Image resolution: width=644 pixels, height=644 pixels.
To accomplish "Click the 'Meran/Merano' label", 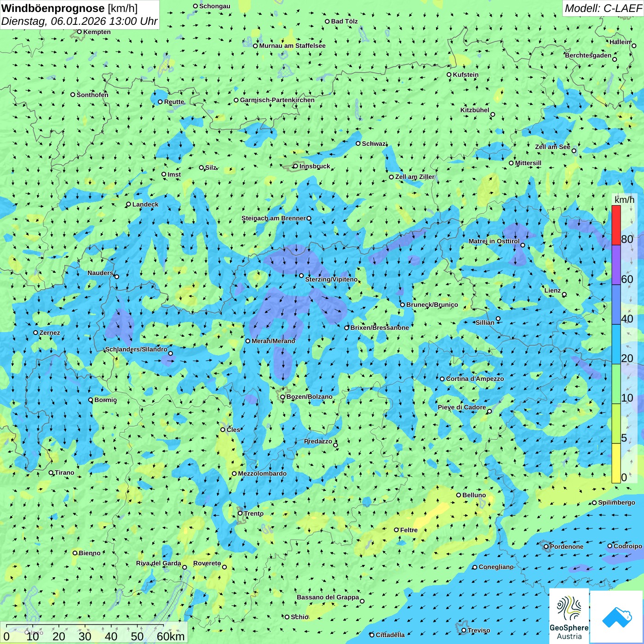I will pos(273,341).
